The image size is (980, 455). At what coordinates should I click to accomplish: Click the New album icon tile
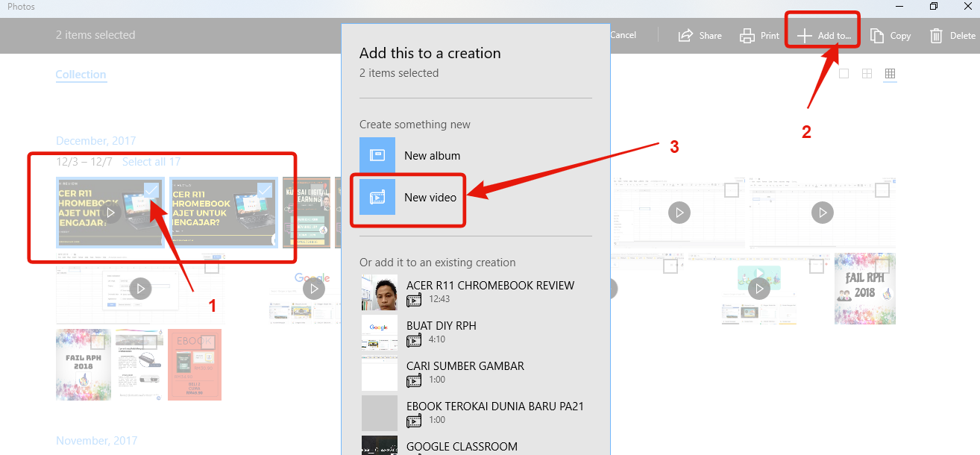point(377,155)
